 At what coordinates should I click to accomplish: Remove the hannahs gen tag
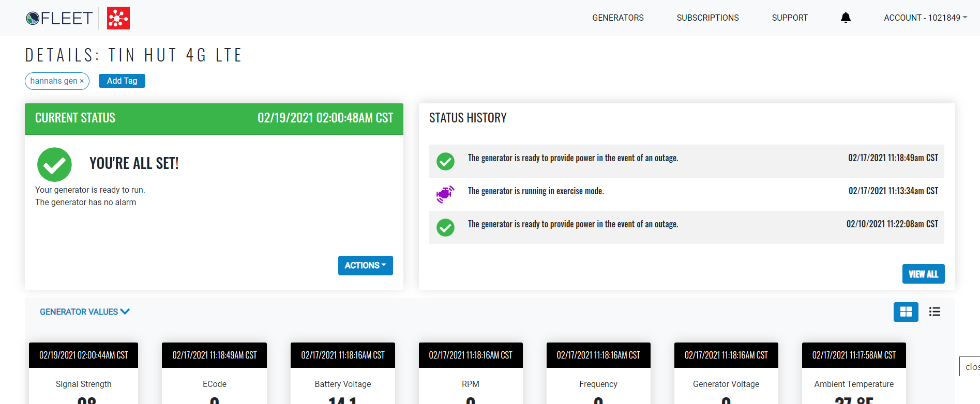(82, 81)
